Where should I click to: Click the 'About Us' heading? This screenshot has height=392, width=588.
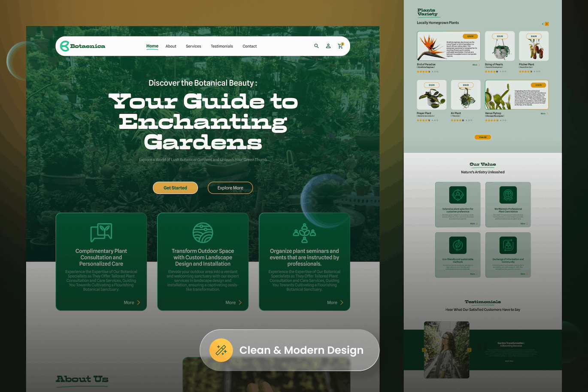pos(82,379)
